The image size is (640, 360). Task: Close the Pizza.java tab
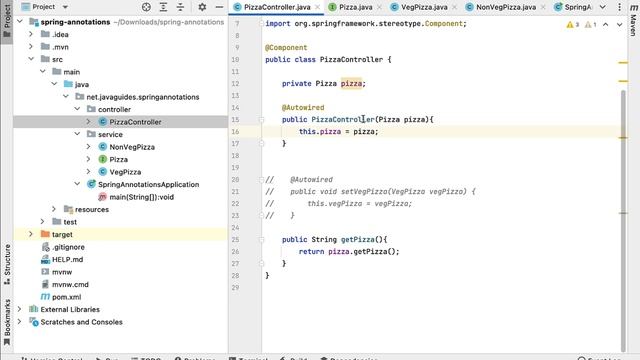(379, 7)
